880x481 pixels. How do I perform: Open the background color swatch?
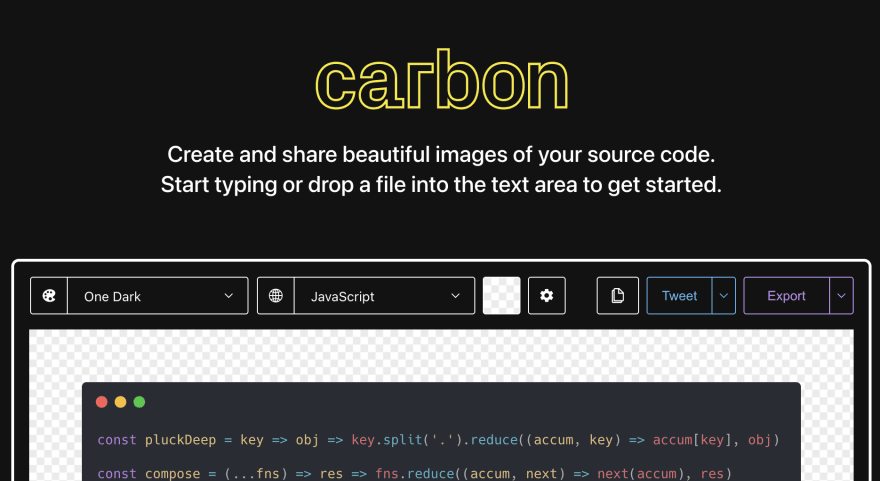[502, 296]
